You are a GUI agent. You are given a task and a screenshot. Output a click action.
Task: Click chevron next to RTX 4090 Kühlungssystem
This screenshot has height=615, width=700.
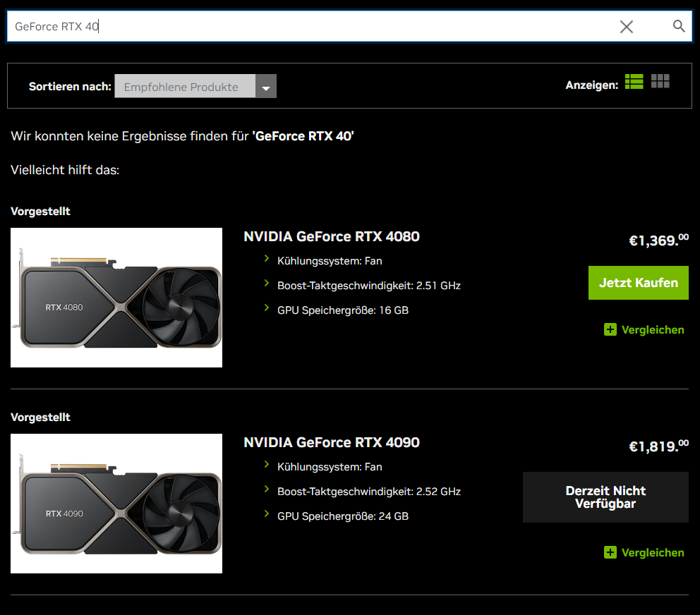(267, 464)
